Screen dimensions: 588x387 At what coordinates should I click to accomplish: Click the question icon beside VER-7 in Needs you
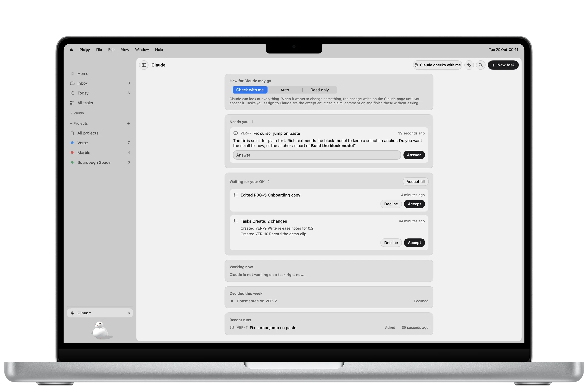point(235,133)
